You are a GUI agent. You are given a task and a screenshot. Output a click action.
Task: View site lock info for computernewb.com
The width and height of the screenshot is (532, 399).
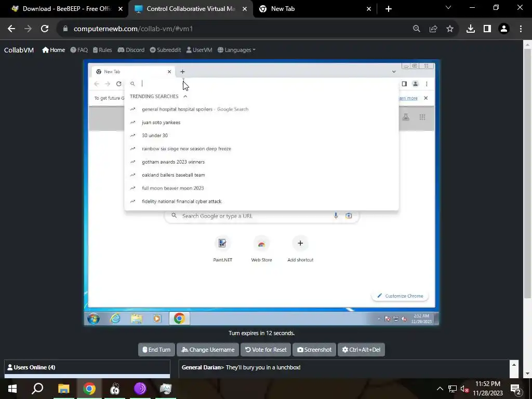point(65,29)
